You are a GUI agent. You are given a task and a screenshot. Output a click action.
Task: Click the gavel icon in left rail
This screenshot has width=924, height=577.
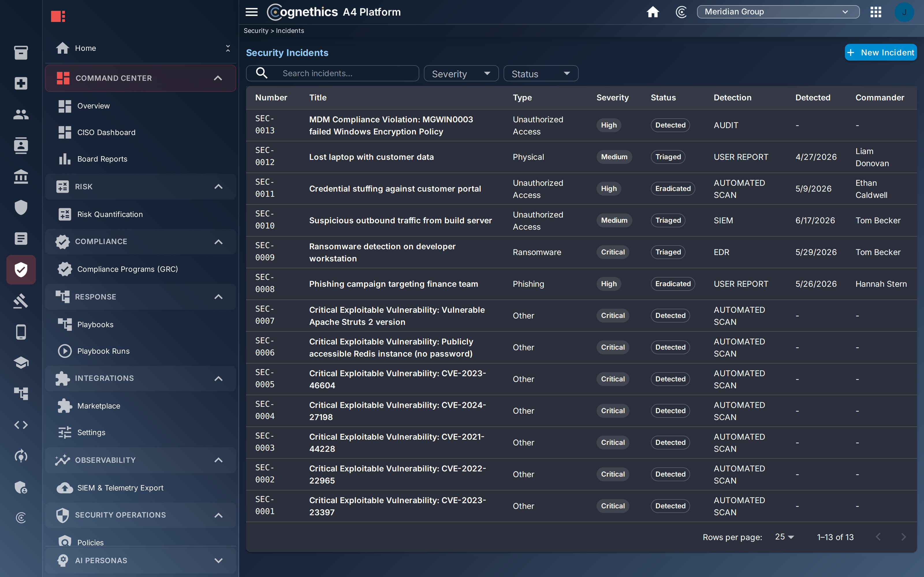tap(21, 301)
